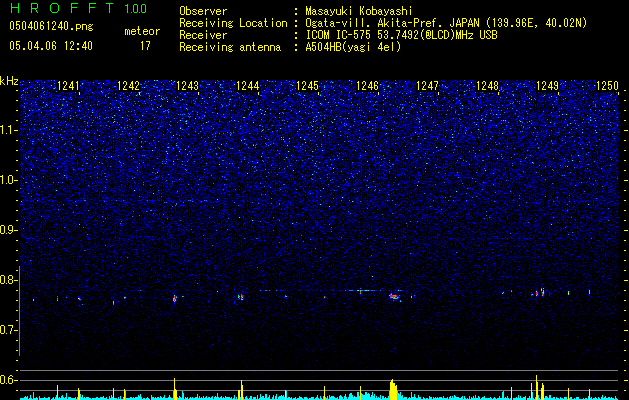629x400 pixels.
Task: Select the filename 0504061240.png
Action: click(51, 26)
